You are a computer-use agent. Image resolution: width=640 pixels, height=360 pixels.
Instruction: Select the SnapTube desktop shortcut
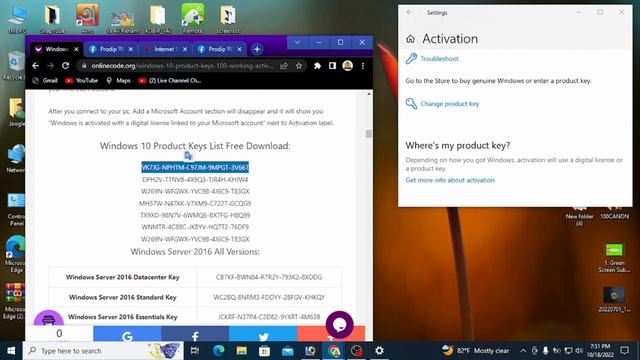point(52,18)
